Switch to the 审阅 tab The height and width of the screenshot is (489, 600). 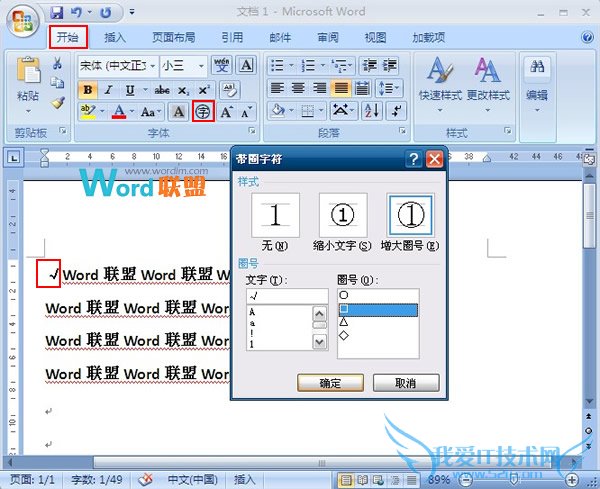coord(328,37)
